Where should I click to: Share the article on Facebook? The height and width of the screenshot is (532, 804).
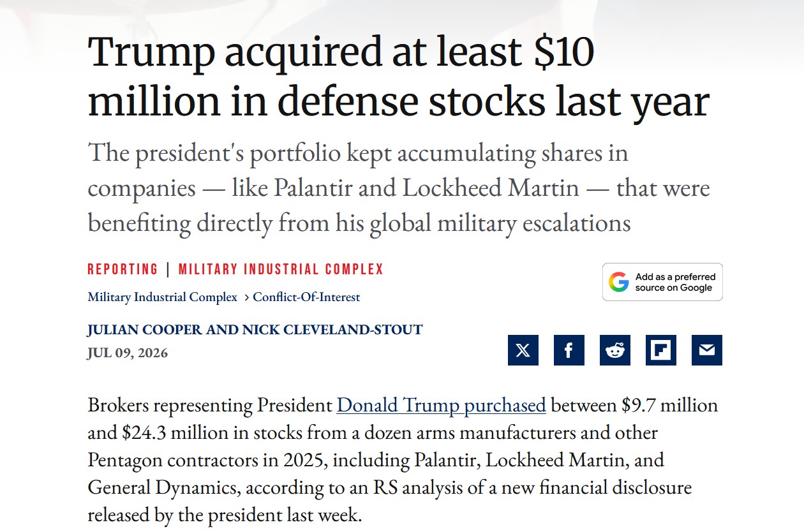coord(569,350)
